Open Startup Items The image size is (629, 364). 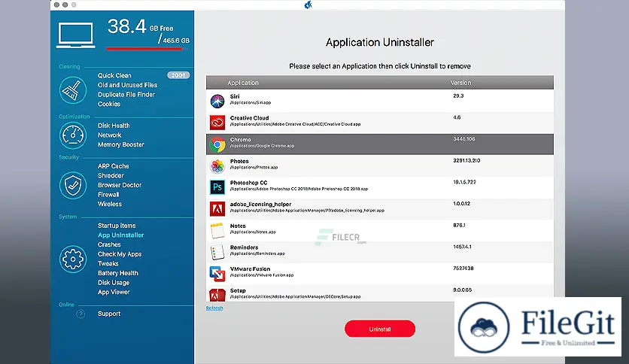point(117,226)
